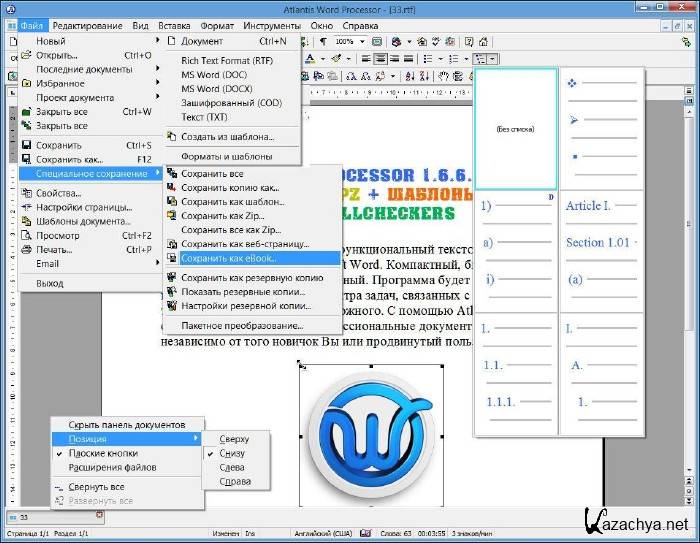
Task: Select the 'Сверху' position option
Action: [x=232, y=439]
